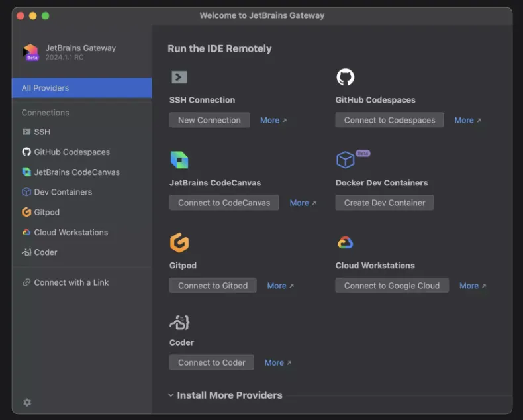Click the link icon beside Connect with a Link
Viewport: 523px width, 420px height.
(x=26, y=282)
